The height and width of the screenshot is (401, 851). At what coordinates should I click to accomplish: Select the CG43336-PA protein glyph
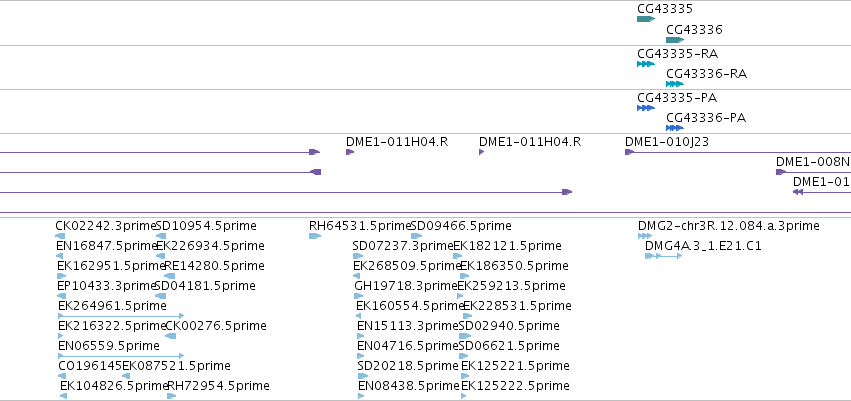tap(675, 128)
